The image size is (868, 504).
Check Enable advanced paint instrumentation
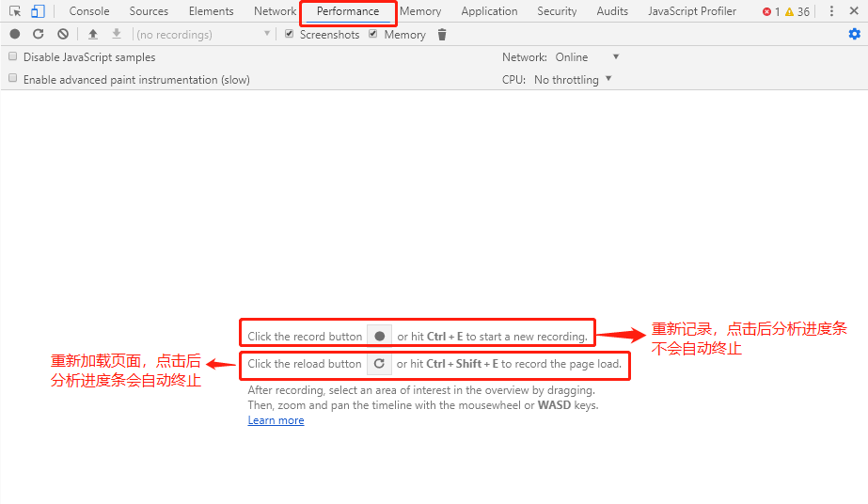pos(13,78)
